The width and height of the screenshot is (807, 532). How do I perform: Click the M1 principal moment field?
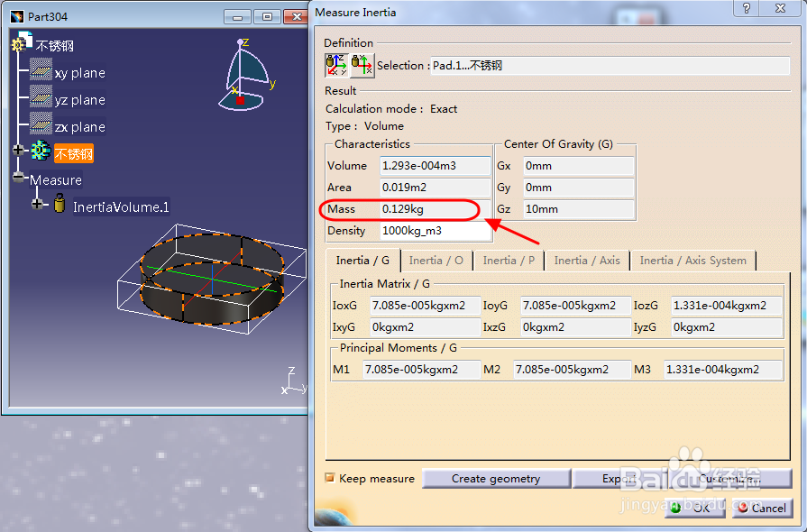[421, 370]
